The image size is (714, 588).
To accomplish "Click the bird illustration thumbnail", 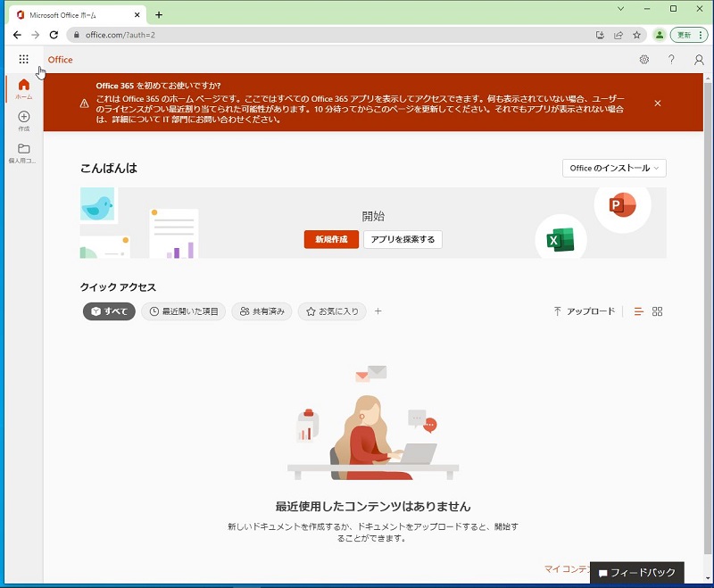I will coord(97,204).
